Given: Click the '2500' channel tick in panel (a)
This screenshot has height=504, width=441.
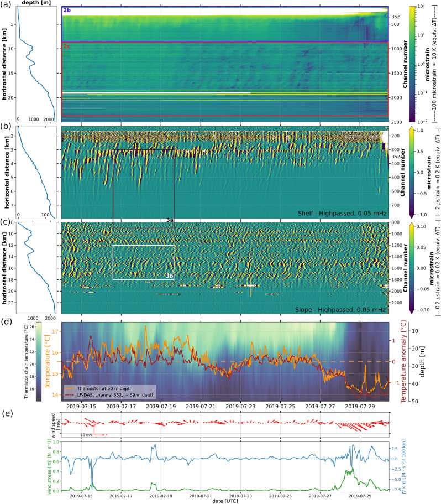Looking at the screenshot, I should tap(396, 122).
